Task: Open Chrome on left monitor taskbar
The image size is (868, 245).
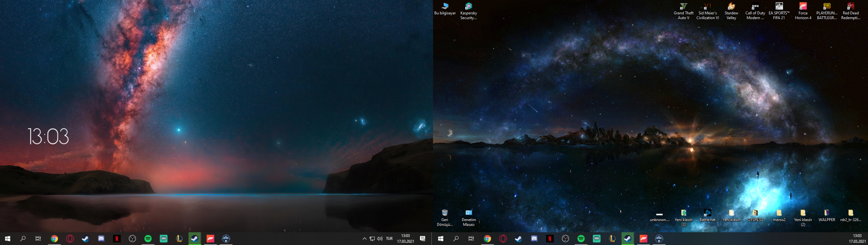Action: pyautogui.click(x=54, y=239)
